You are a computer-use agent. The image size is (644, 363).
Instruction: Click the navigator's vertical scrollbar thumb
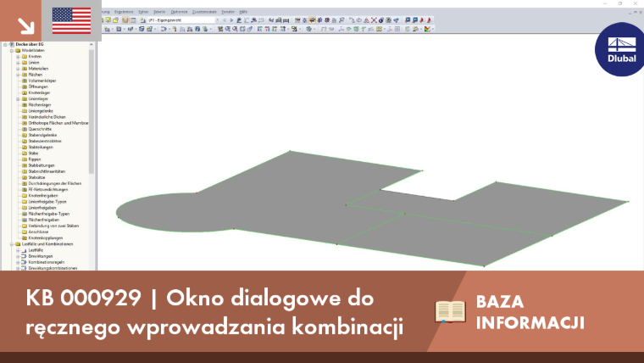[x=92, y=111]
